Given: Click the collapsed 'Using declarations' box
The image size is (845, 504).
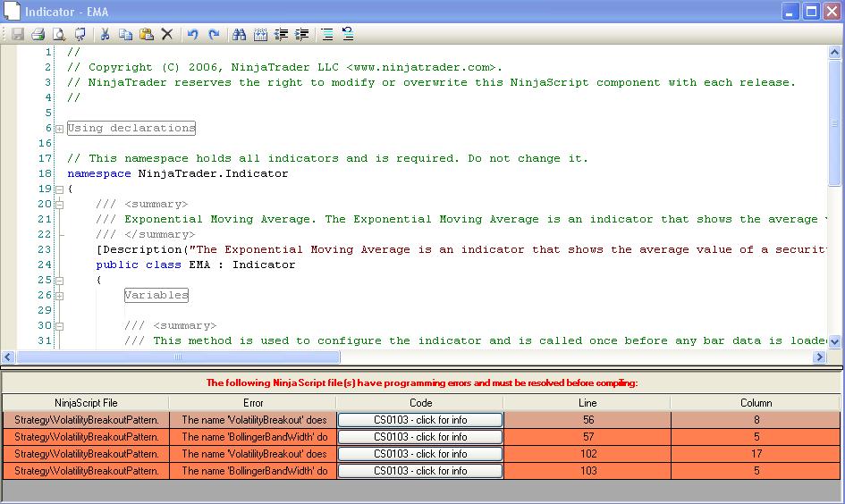Looking at the screenshot, I should [x=131, y=128].
